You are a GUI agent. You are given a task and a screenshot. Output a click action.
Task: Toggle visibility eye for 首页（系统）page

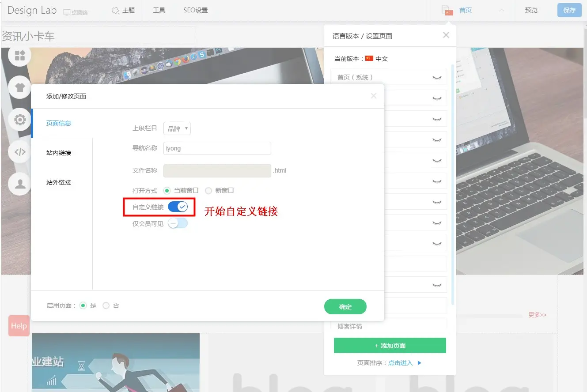(436, 78)
